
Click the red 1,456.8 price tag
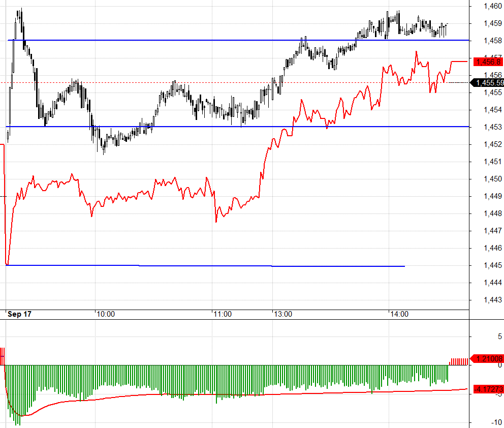pos(488,62)
